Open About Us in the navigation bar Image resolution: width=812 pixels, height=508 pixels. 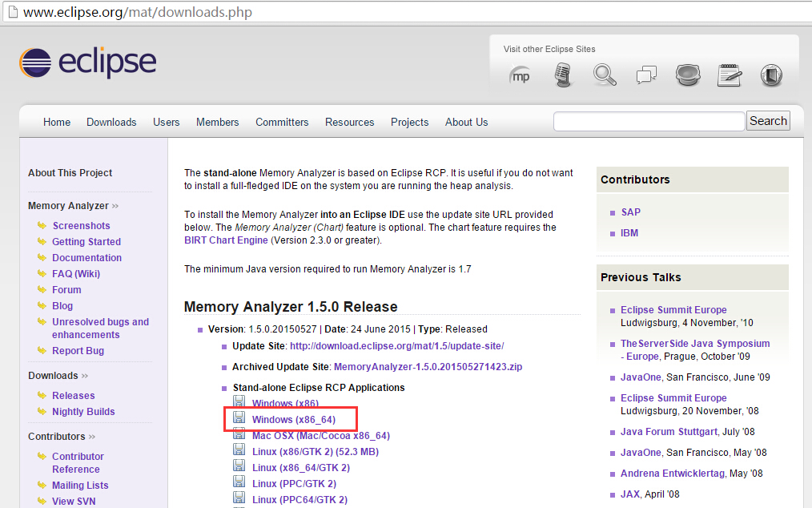tap(467, 122)
